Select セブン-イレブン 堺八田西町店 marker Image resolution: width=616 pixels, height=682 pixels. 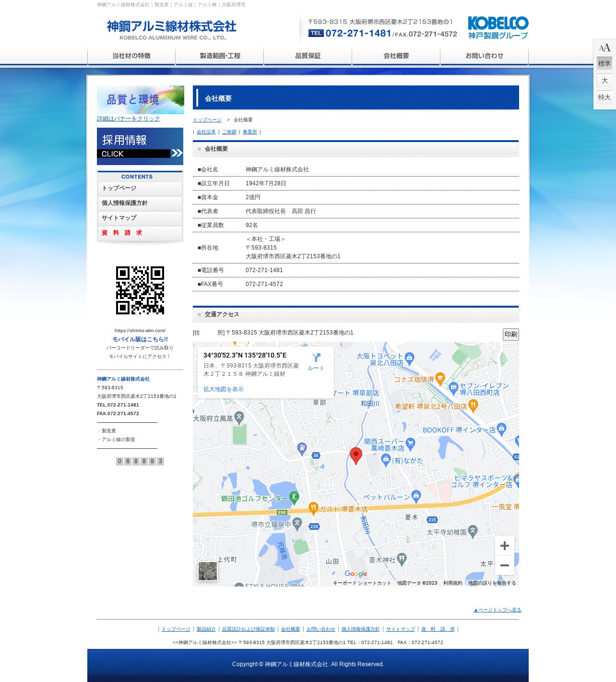point(454,388)
